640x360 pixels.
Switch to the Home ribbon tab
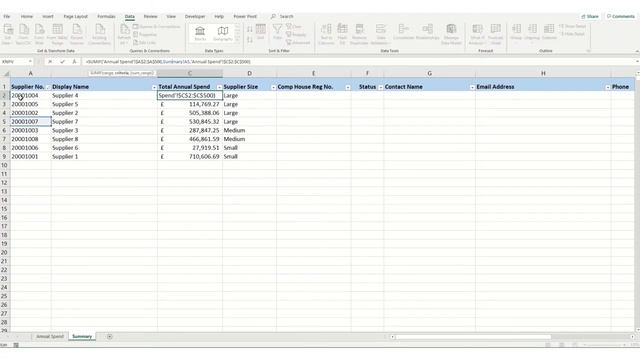(27, 16)
